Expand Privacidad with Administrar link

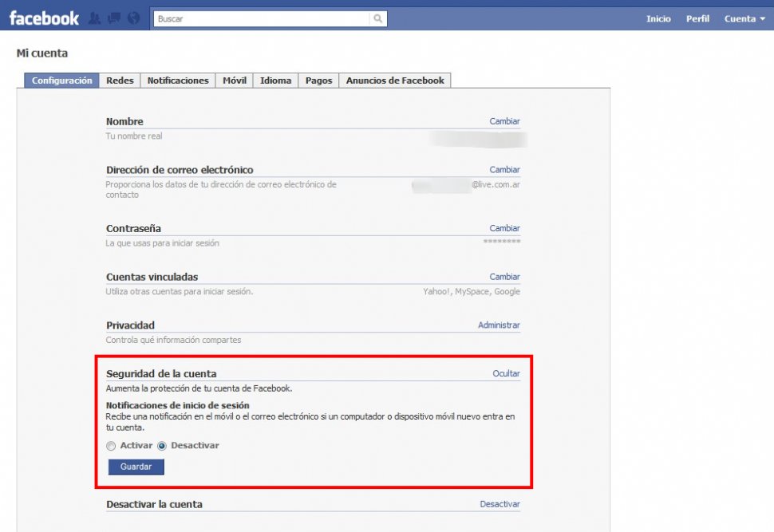499,325
